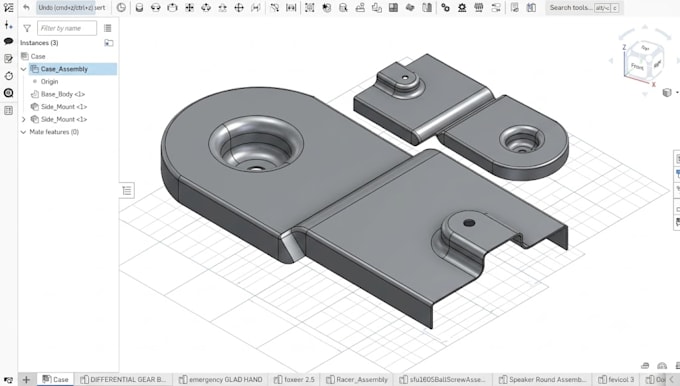Select the Mate connector tool
Image resolution: width=680 pixels, height=386 pixels.
327,7
